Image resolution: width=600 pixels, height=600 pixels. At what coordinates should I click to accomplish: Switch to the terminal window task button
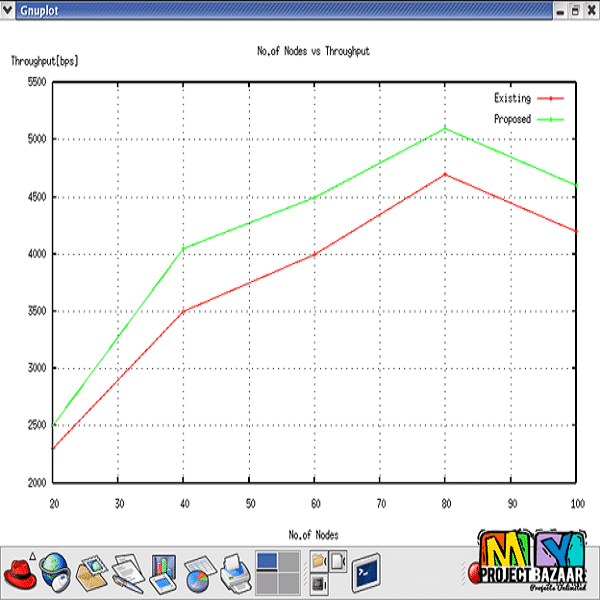click(x=365, y=573)
